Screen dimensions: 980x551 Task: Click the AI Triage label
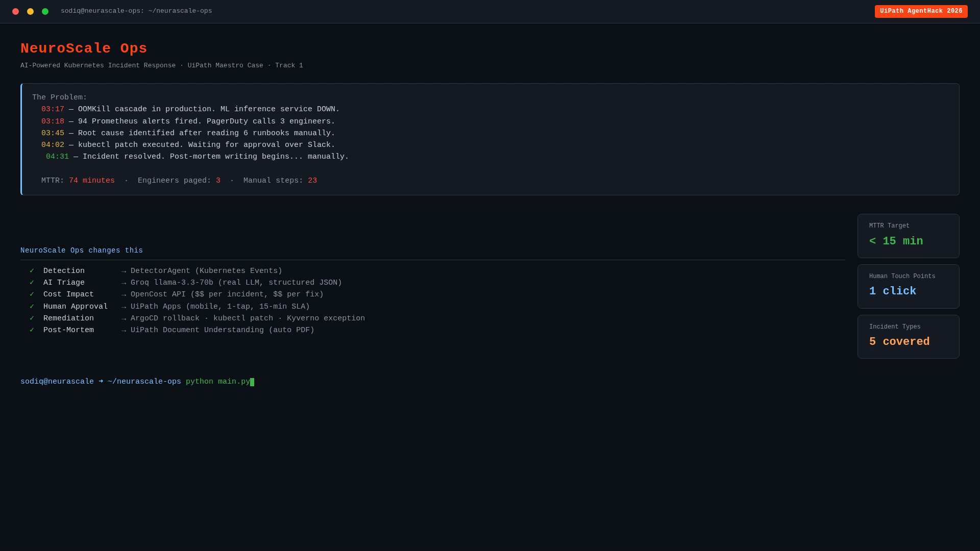pos(64,283)
